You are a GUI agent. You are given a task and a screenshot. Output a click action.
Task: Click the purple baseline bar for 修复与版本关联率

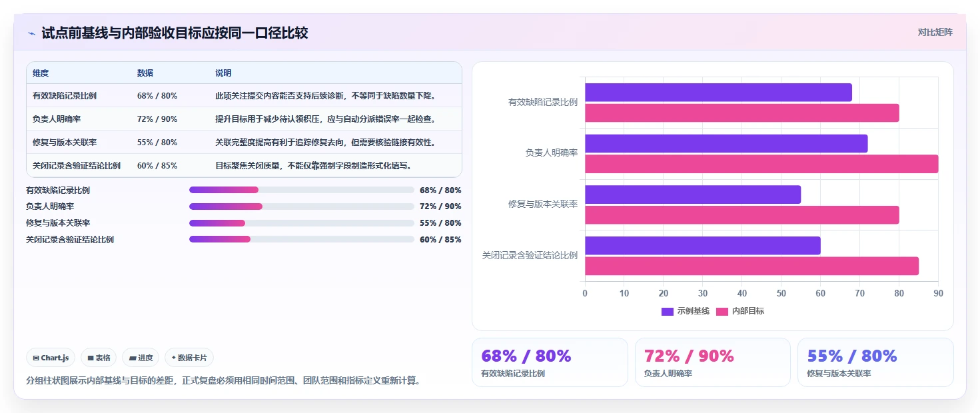click(x=693, y=195)
